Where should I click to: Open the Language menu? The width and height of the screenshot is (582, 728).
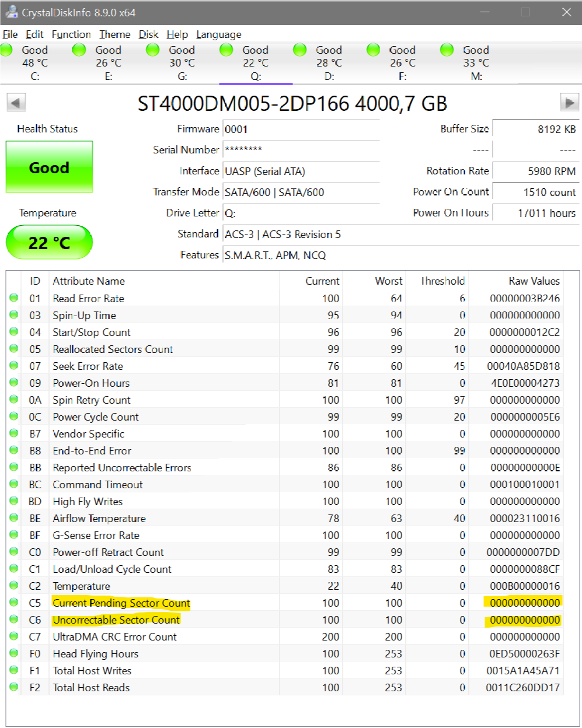coord(218,34)
